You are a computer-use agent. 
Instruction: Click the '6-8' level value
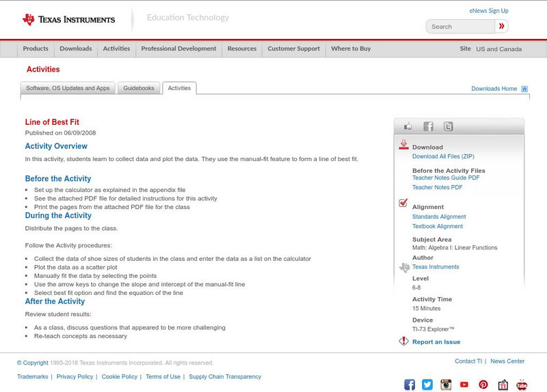[x=416, y=288]
